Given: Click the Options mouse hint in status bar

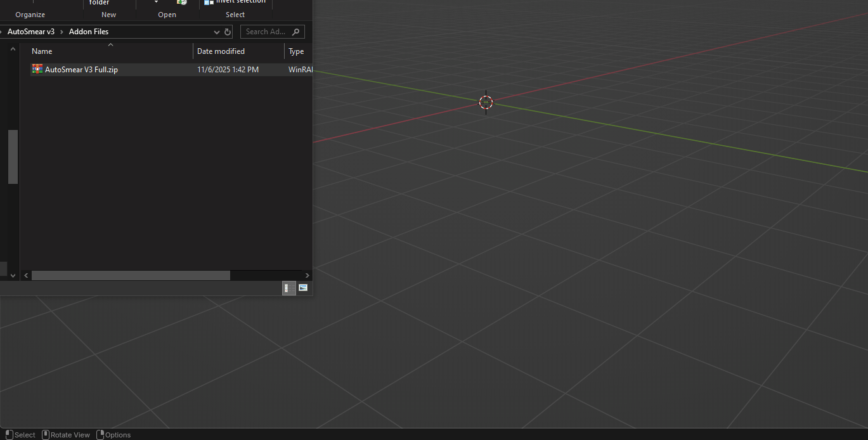Looking at the screenshot, I should click(113, 435).
